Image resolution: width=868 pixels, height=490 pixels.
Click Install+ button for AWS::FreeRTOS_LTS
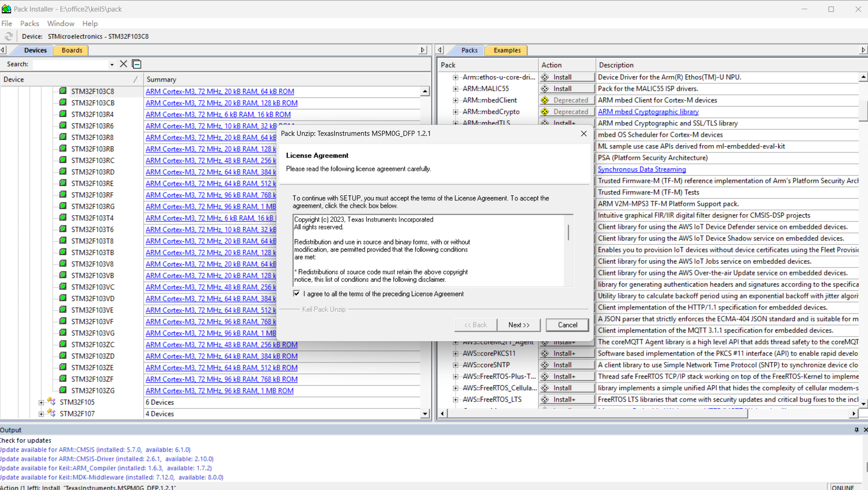tap(567, 399)
